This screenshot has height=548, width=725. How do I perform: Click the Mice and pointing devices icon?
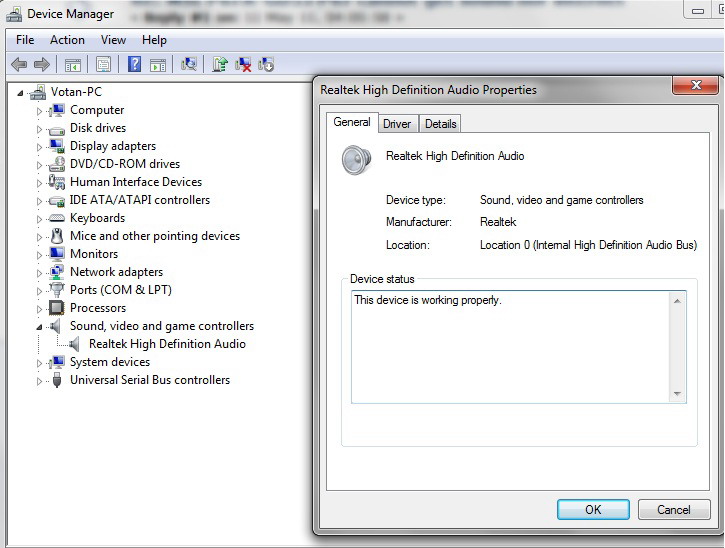57,236
